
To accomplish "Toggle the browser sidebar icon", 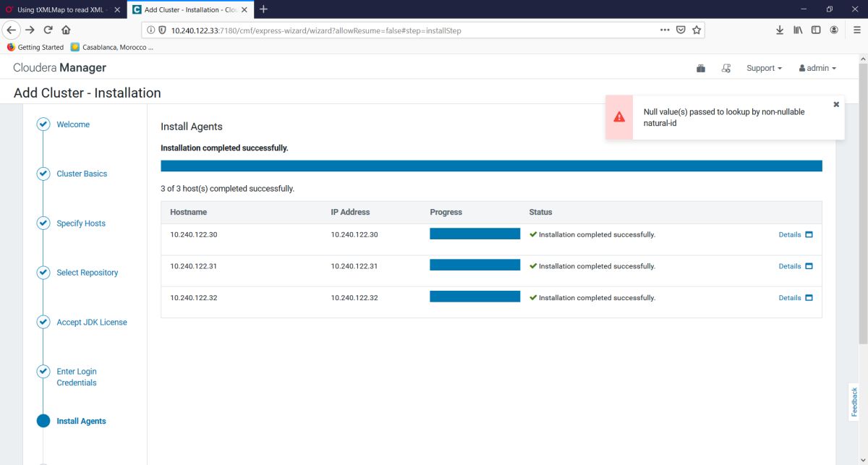I will coord(816,30).
